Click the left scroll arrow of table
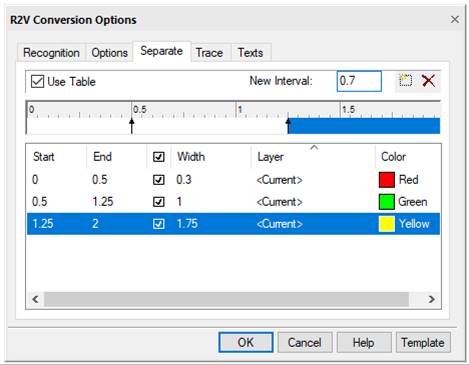This screenshot has width=469, height=365. point(35,299)
